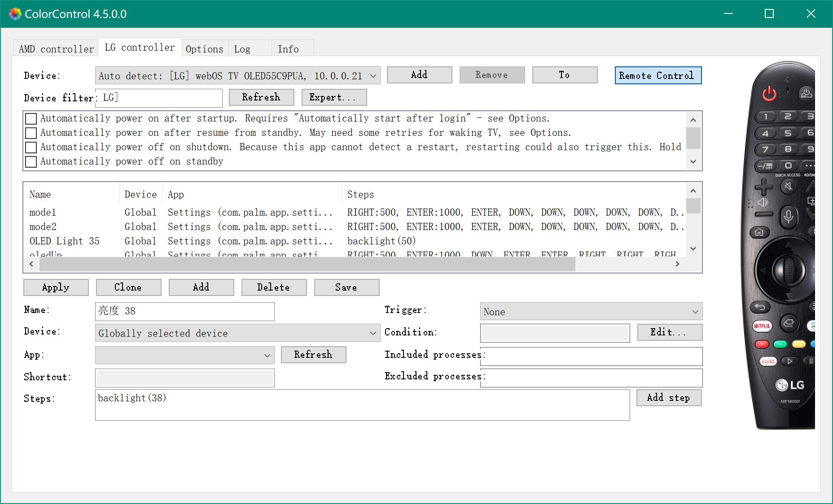Switch to the AMD controller tab
Image resolution: width=833 pixels, height=504 pixels.
pyautogui.click(x=56, y=49)
